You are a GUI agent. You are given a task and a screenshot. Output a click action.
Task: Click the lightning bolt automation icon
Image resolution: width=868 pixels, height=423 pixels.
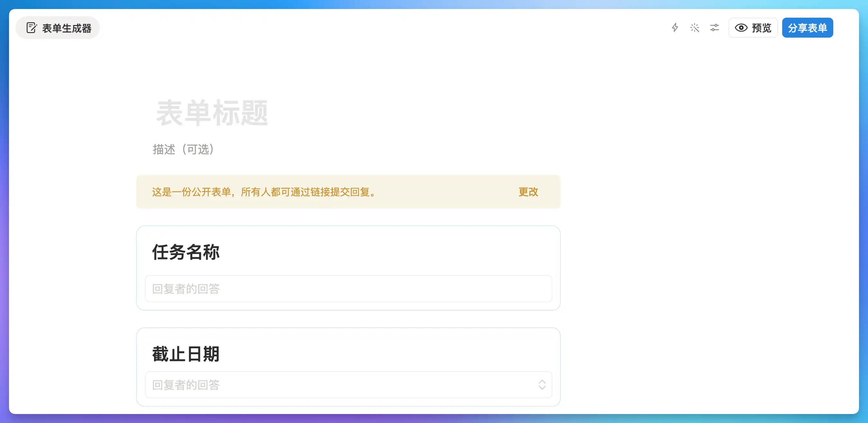point(674,28)
